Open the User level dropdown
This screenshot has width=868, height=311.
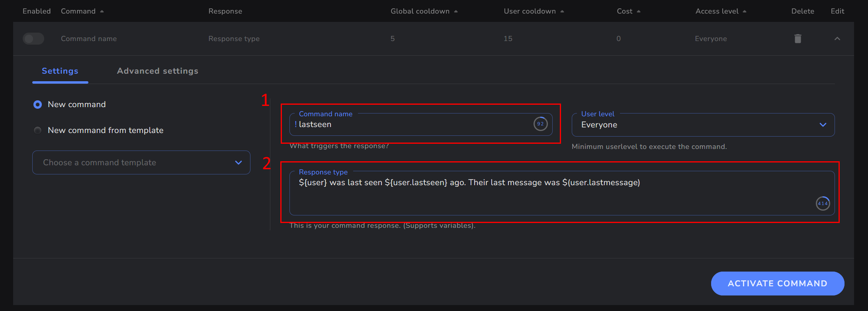click(703, 125)
